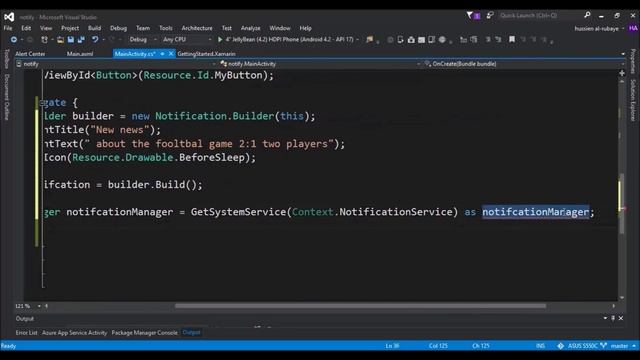Open the Project menu
Viewport: 640px width, 360px height.
tap(70, 28)
